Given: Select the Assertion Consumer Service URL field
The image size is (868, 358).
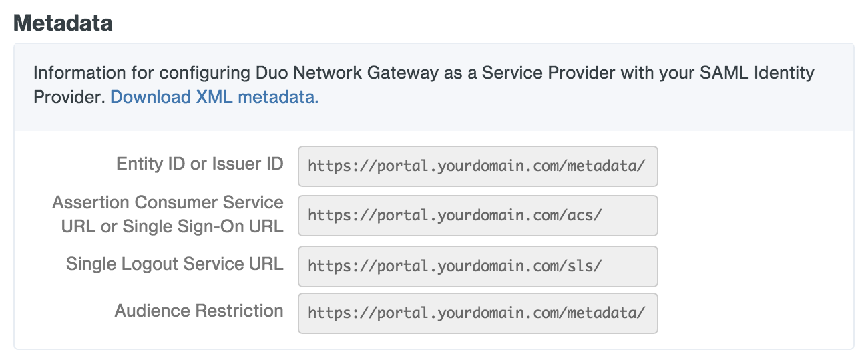Looking at the screenshot, I should pos(477,215).
